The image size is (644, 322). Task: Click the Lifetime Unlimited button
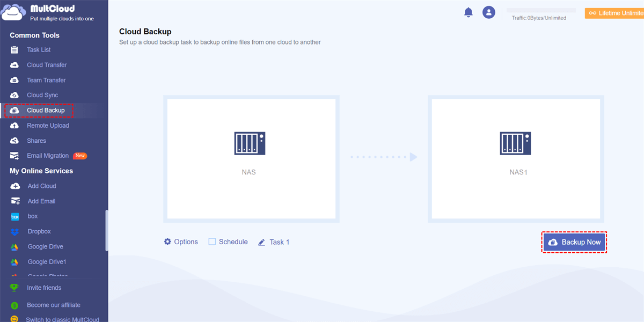pyautogui.click(x=614, y=13)
